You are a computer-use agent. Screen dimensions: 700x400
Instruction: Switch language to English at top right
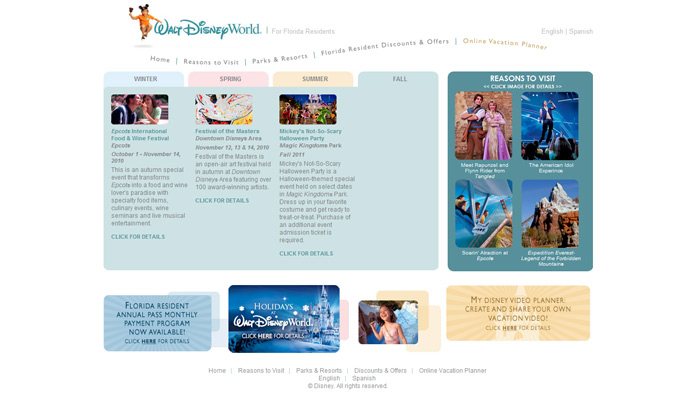(552, 31)
